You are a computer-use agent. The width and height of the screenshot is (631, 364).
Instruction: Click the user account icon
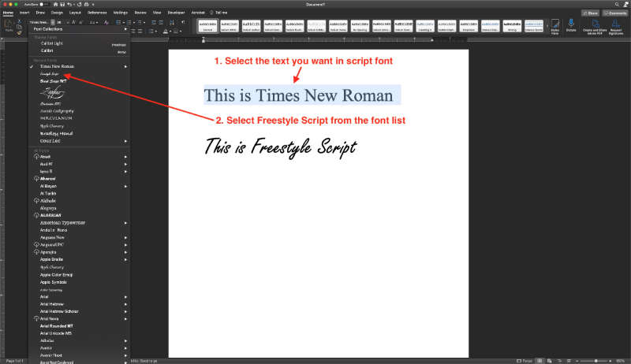[x=625, y=5]
